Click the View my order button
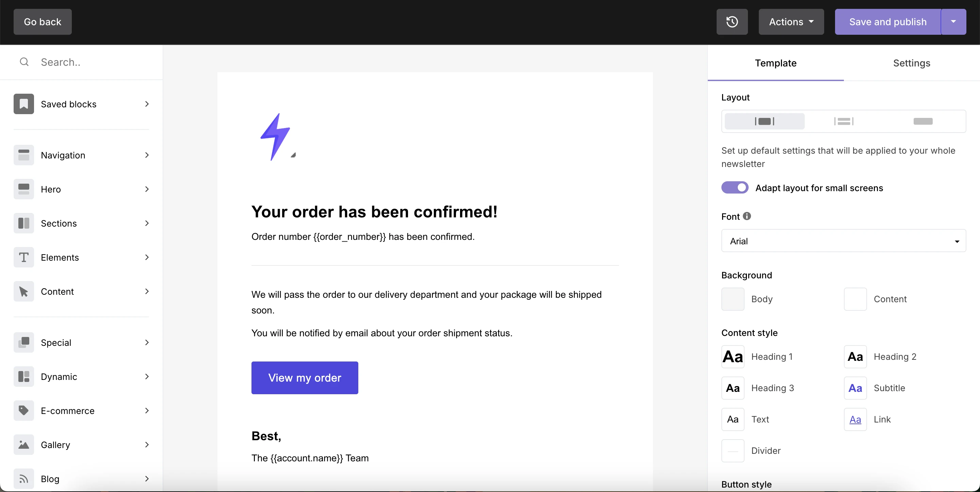The height and width of the screenshot is (492, 980). (304, 378)
